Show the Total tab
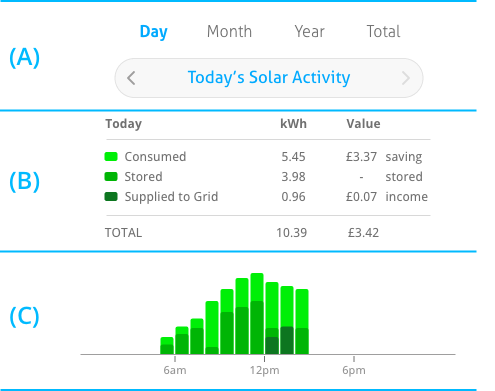 (383, 32)
